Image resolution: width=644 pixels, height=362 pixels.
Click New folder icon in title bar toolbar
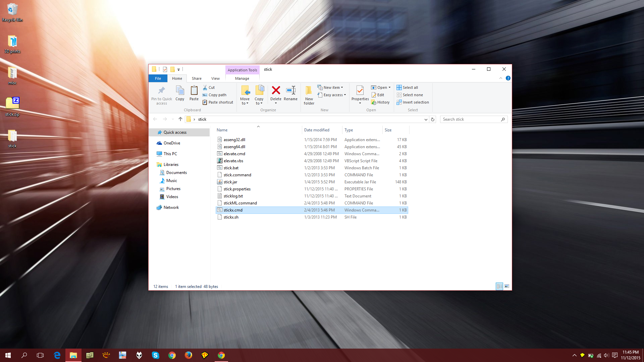pyautogui.click(x=172, y=69)
